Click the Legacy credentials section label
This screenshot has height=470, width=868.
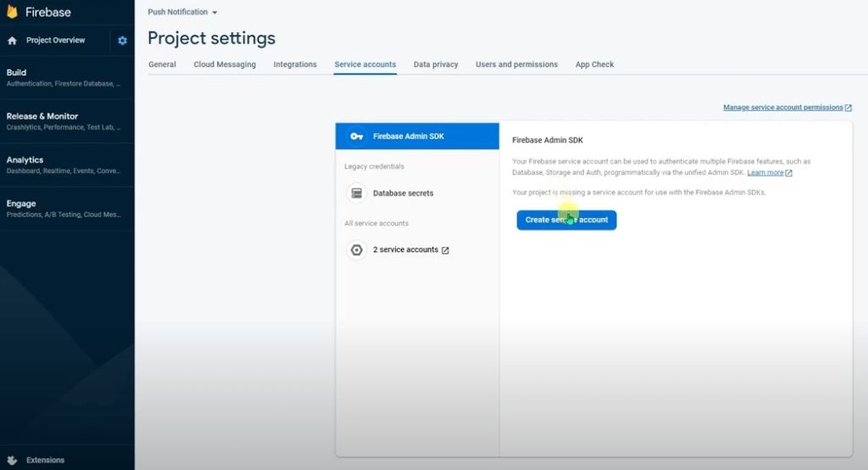tap(374, 166)
